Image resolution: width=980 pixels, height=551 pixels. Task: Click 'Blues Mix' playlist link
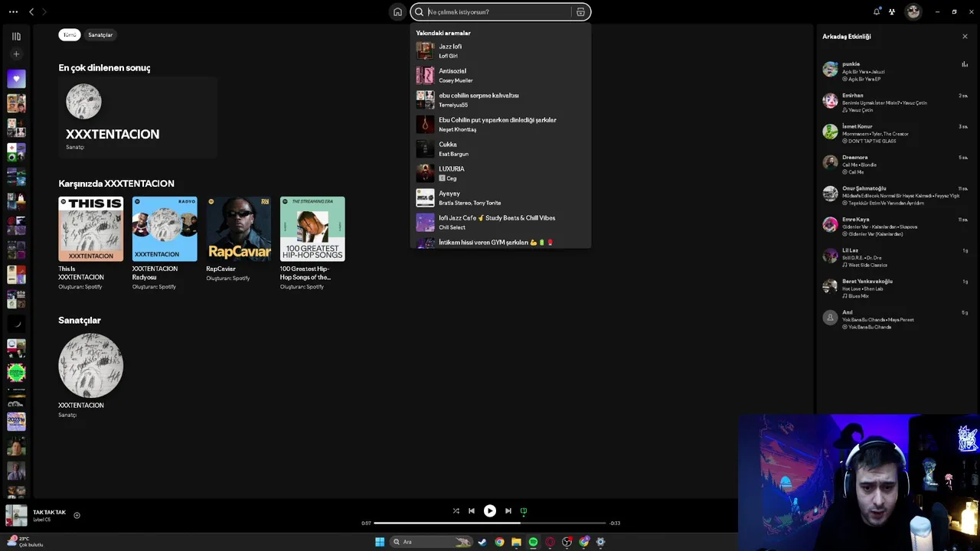(x=858, y=296)
